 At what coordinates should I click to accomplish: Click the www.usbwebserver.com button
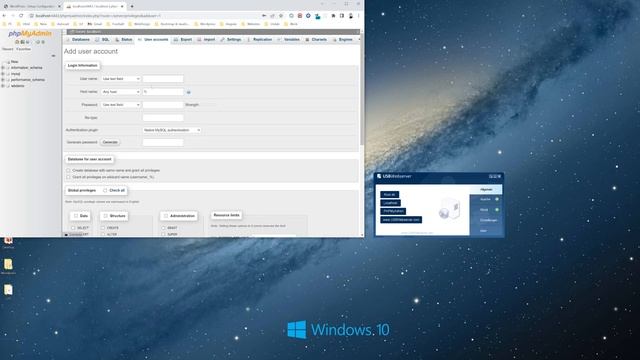(401, 220)
